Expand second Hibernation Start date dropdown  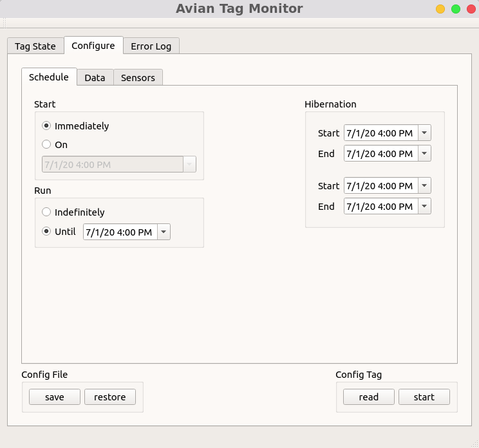[x=424, y=185]
